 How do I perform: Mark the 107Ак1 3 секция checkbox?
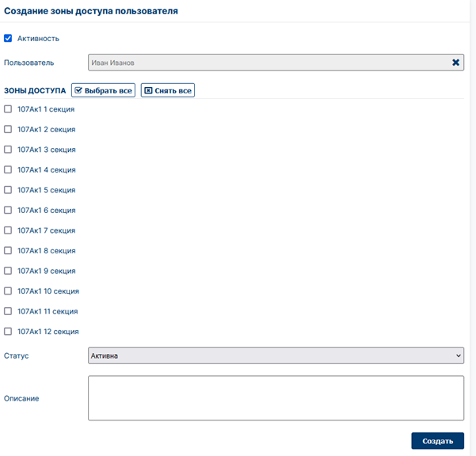click(x=8, y=150)
